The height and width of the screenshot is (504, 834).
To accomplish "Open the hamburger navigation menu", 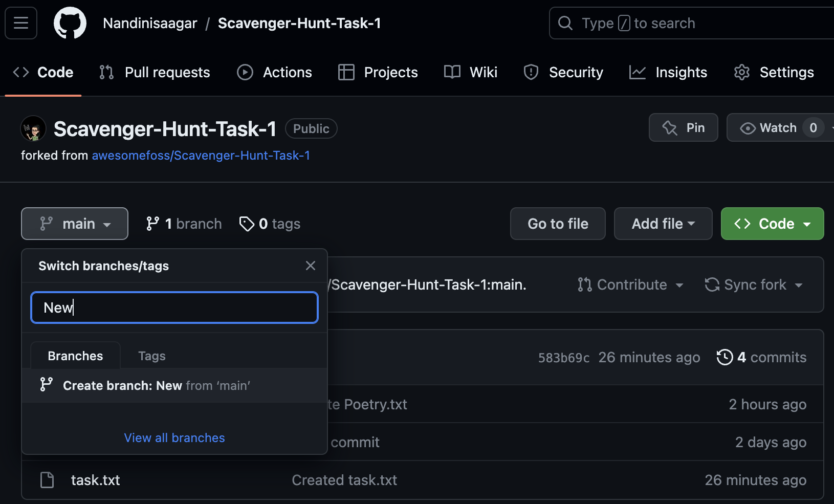I will (x=20, y=23).
